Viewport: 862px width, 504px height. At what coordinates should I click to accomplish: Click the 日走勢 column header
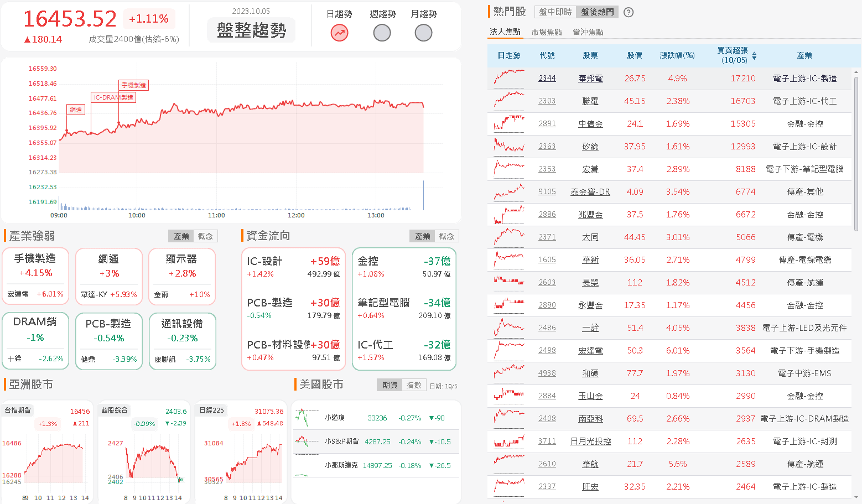pyautogui.click(x=508, y=56)
